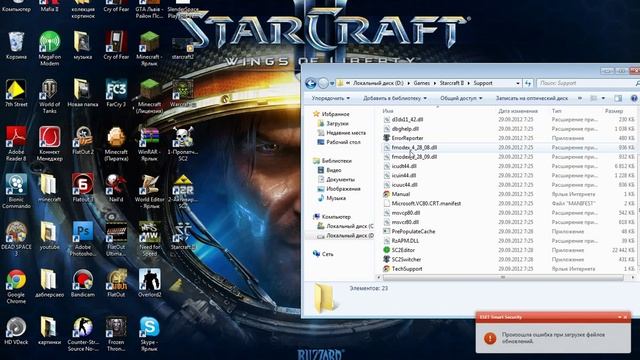The width and height of the screenshot is (640, 360).
Task: Select Видео library in navigation pane
Action: click(330, 170)
